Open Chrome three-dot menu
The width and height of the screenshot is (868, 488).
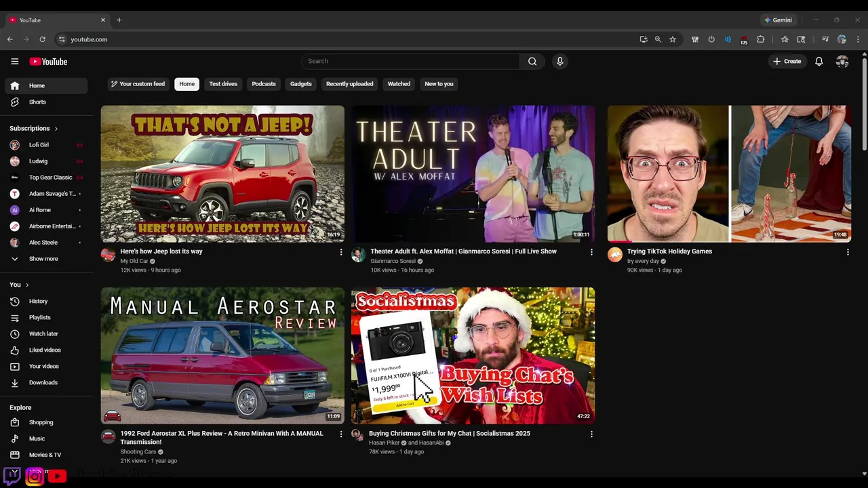click(858, 39)
